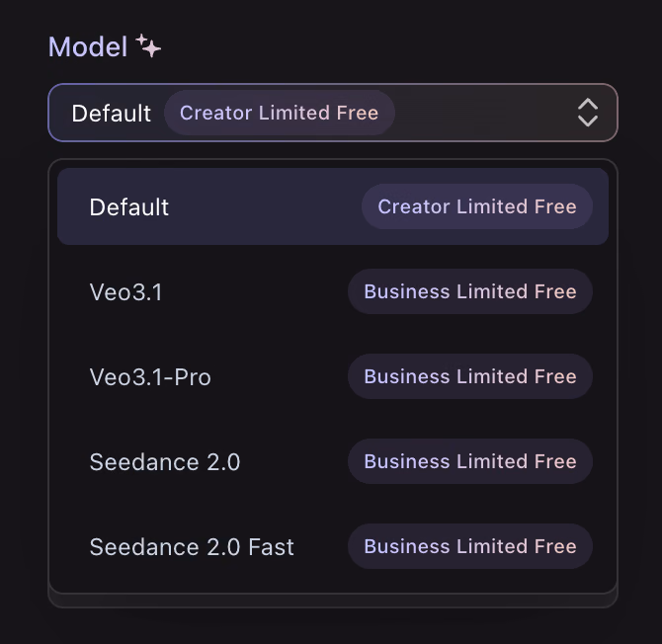662x644 pixels.
Task: Click Business Limited Free badge for Veo3.1-Pro
Action: point(470,376)
